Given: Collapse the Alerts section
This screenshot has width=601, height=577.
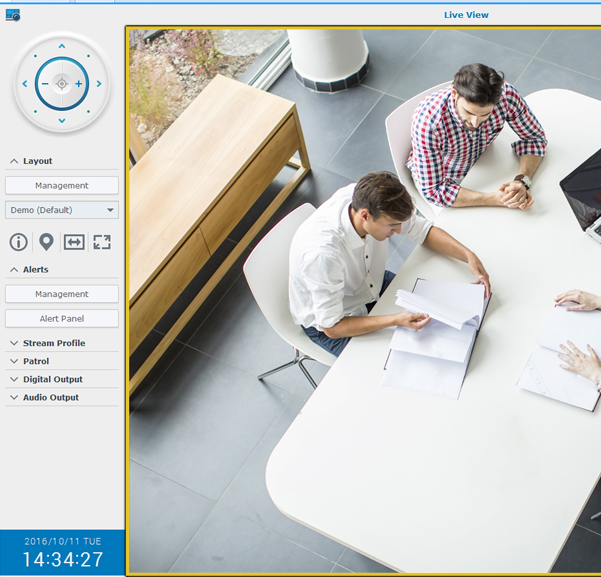Looking at the screenshot, I should tap(30, 270).
